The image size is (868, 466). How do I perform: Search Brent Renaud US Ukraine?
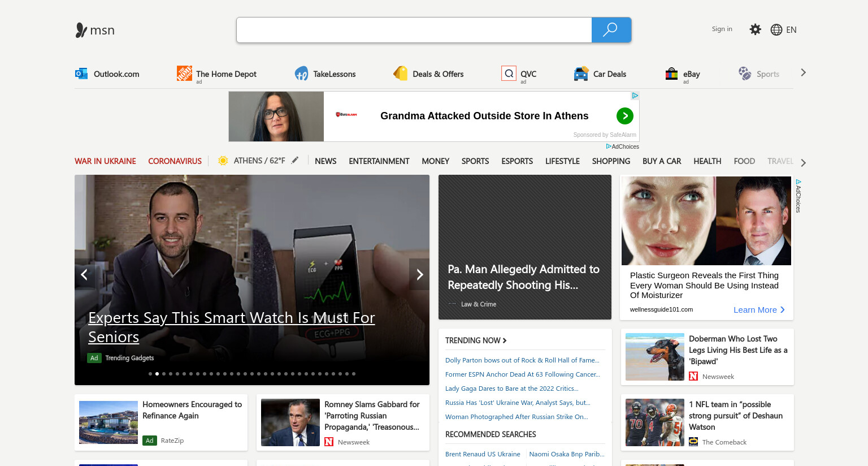pyautogui.click(x=483, y=454)
